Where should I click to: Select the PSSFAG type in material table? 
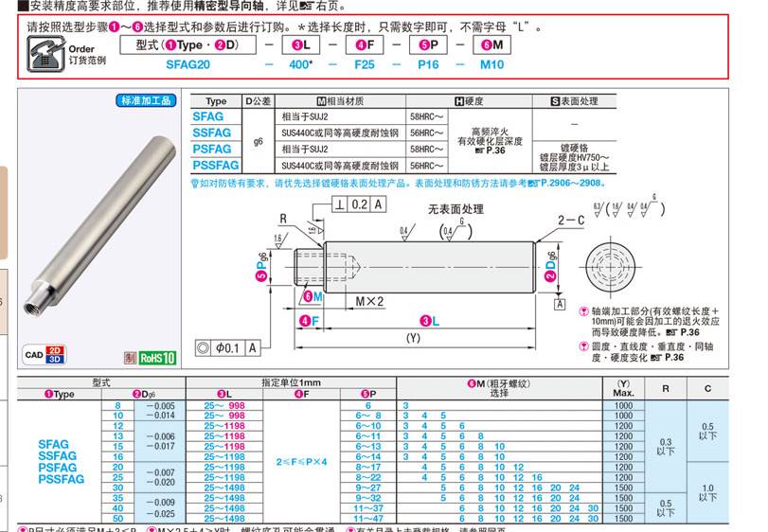coord(211,165)
